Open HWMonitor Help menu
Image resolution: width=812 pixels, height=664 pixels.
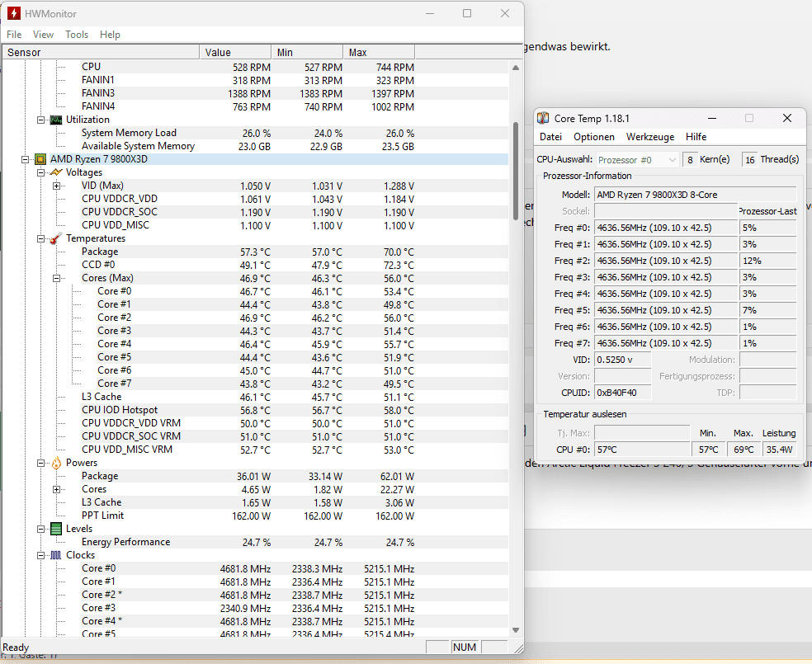coord(110,35)
